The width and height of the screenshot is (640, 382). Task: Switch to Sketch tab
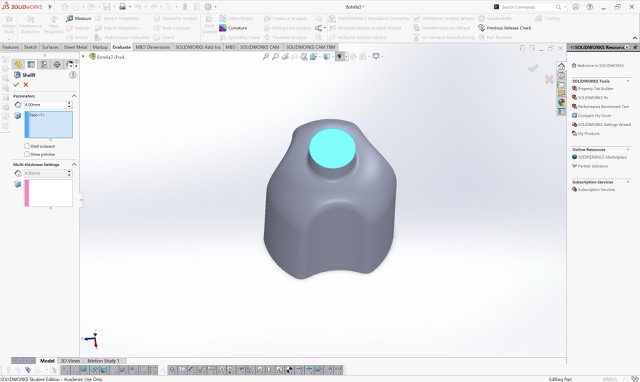30,47
